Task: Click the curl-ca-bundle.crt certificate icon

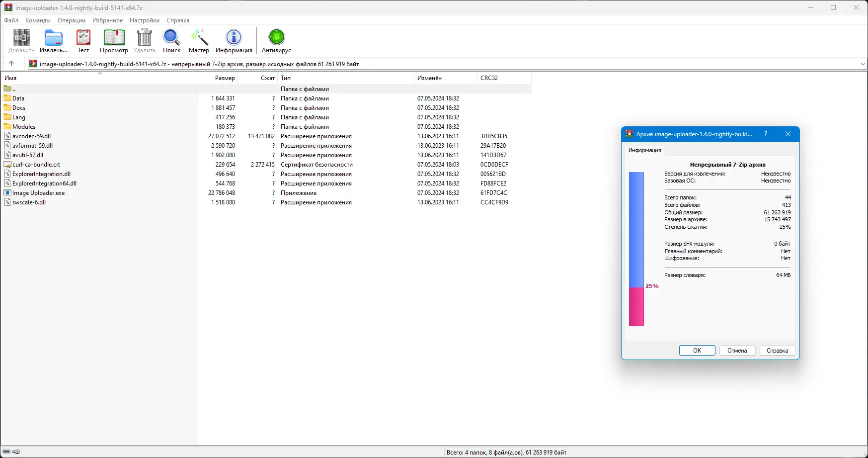Action: (7, 164)
